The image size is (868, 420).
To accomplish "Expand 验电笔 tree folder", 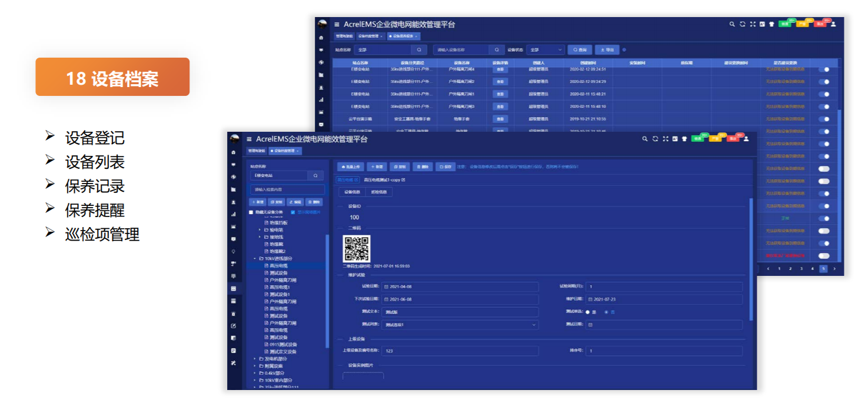I will 260,230.
